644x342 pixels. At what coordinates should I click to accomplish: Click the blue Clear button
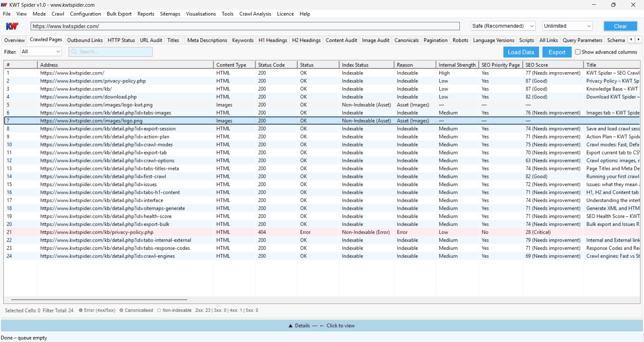pos(620,26)
